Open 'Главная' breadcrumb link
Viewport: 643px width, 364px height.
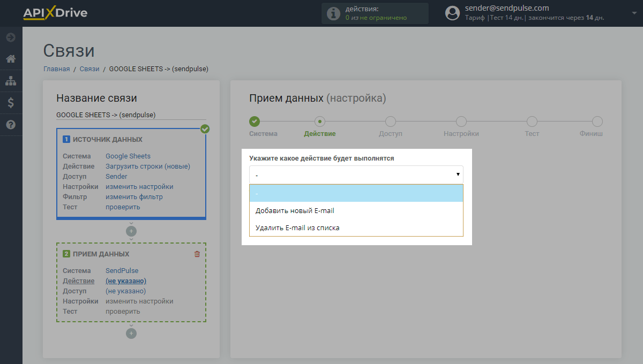pos(56,69)
